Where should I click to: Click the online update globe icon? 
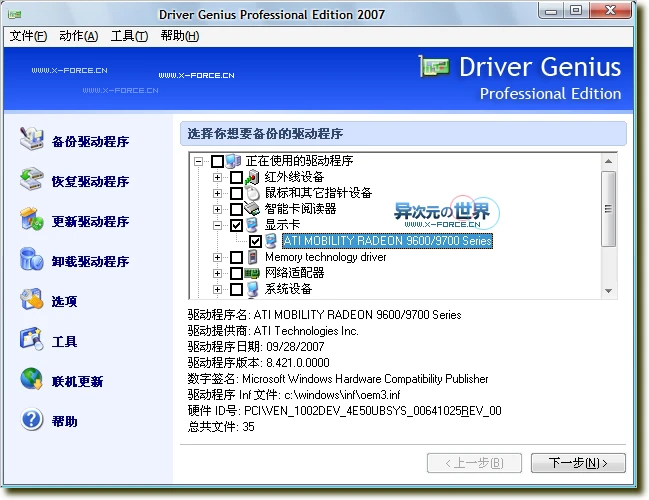click(31, 379)
